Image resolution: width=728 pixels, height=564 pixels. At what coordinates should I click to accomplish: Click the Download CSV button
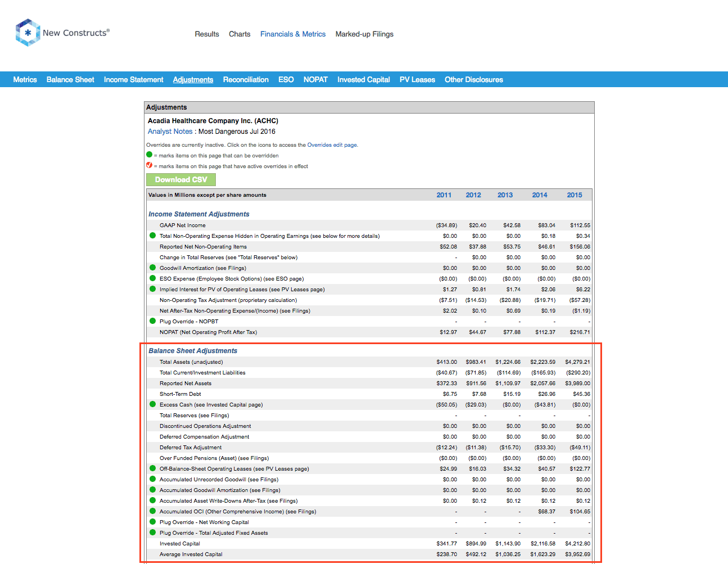pos(181,179)
